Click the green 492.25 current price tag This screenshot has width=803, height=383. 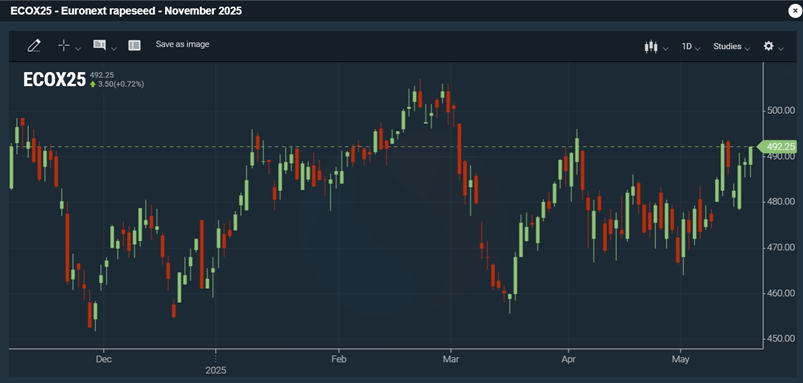tap(777, 146)
